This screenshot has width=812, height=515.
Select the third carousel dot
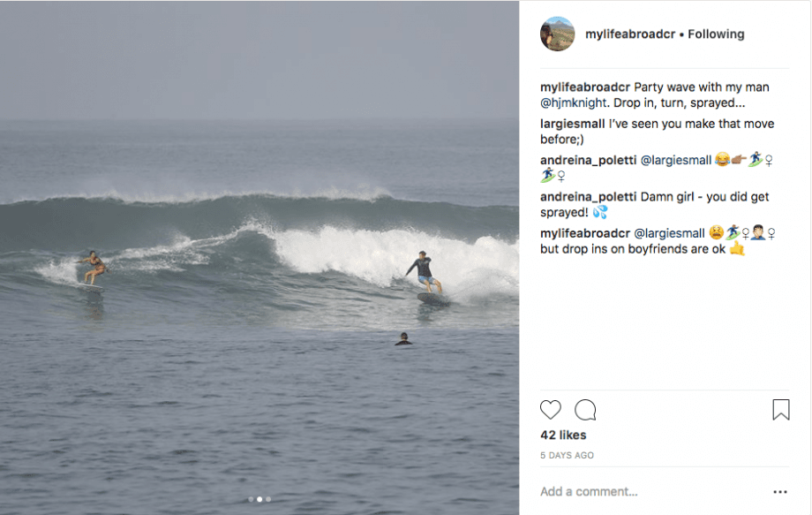pyautogui.click(x=269, y=499)
